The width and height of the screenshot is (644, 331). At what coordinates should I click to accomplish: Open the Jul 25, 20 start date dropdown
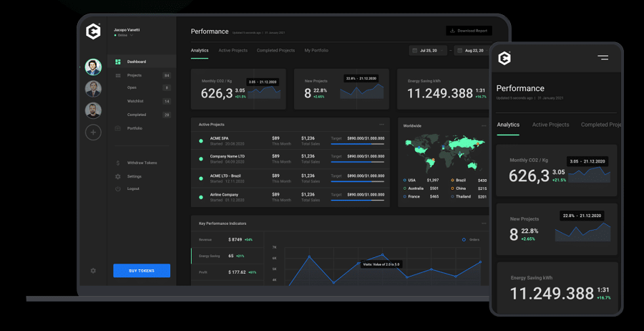(427, 51)
